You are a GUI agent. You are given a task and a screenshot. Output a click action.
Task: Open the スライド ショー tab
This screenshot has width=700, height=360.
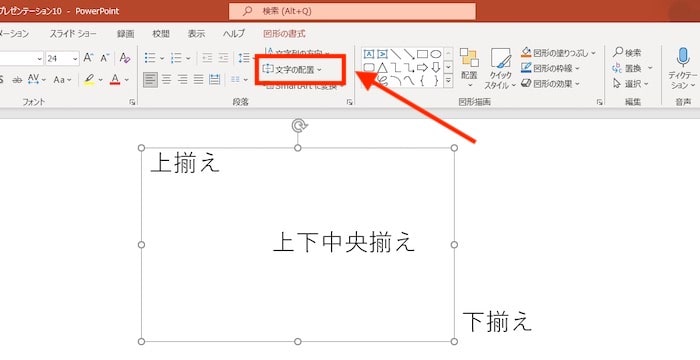pyautogui.click(x=72, y=33)
